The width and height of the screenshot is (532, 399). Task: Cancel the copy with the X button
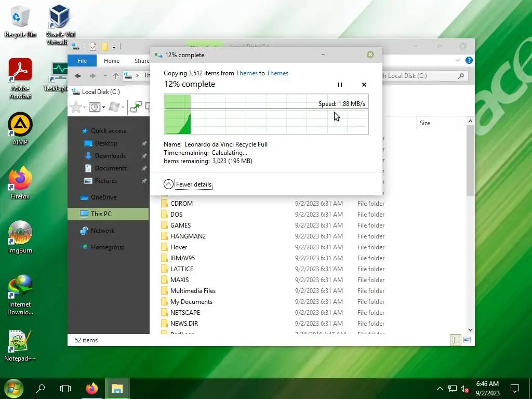[364, 85]
